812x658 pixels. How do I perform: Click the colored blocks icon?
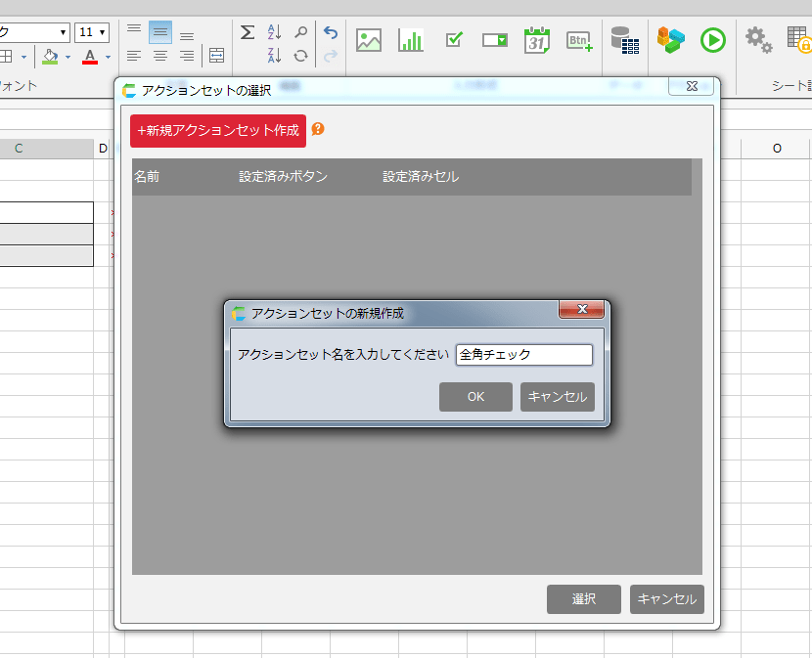click(x=670, y=40)
